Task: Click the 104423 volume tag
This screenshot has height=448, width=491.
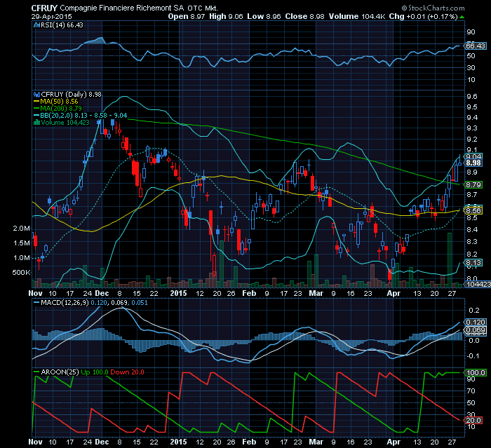Action: [x=478, y=284]
